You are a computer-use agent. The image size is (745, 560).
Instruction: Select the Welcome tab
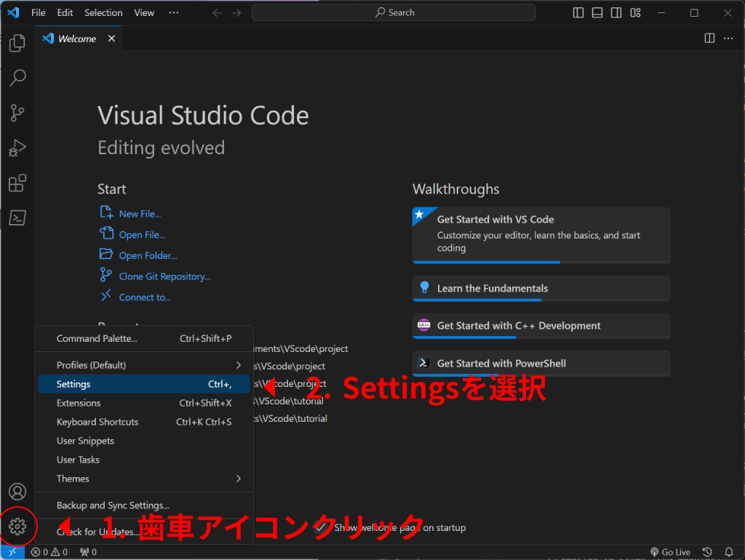(79, 39)
